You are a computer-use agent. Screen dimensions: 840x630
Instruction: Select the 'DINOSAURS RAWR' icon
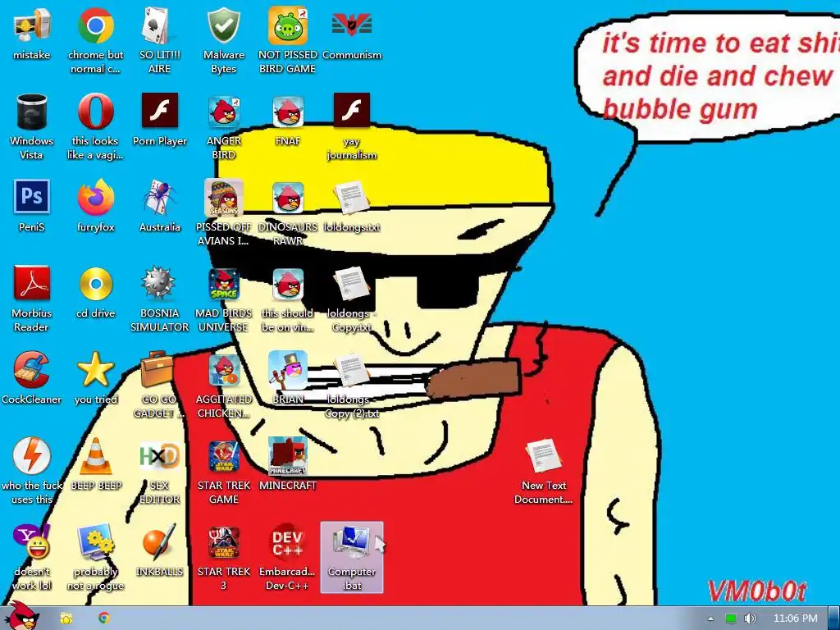(288, 212)
